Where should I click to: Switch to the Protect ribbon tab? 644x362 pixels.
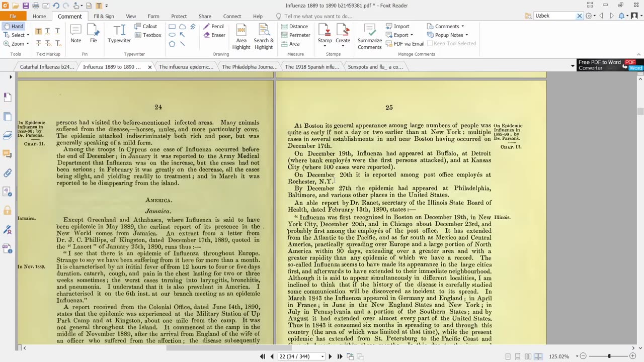click(179, 16)
